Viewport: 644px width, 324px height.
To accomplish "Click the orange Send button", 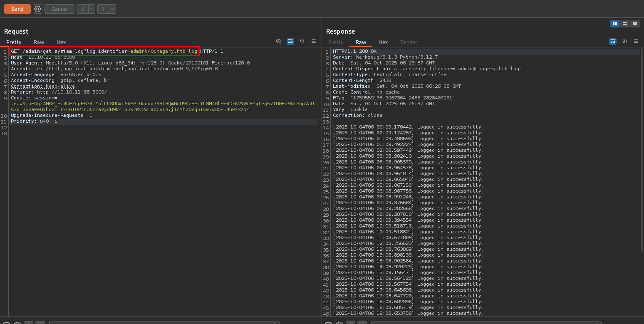I will [17, 9].
